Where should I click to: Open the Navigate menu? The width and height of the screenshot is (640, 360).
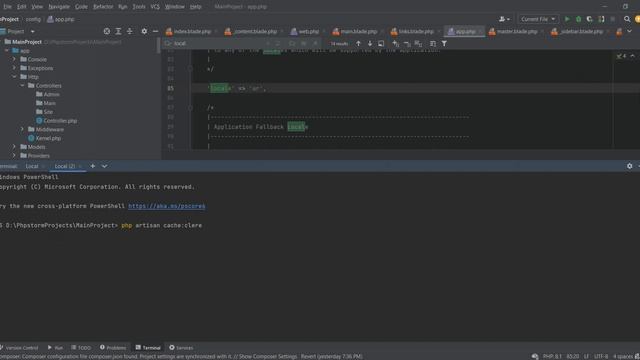(x=59, y=7)
